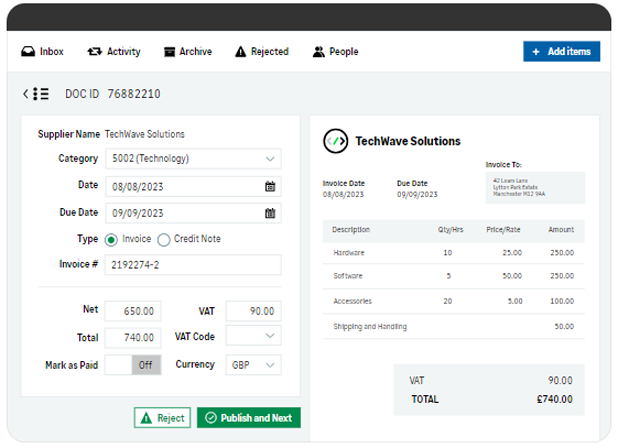Click the People icon

click(318, 52)
